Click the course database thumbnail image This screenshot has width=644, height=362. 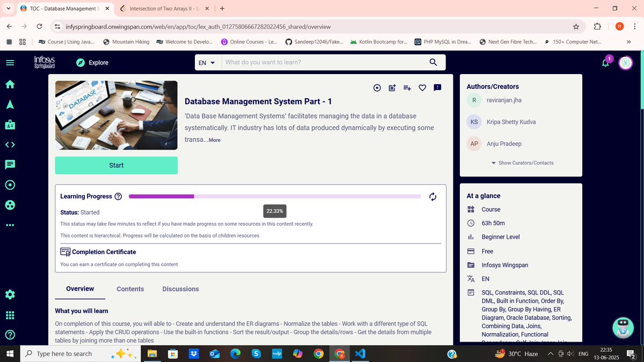pyautogui.click(x=116, y=115)
